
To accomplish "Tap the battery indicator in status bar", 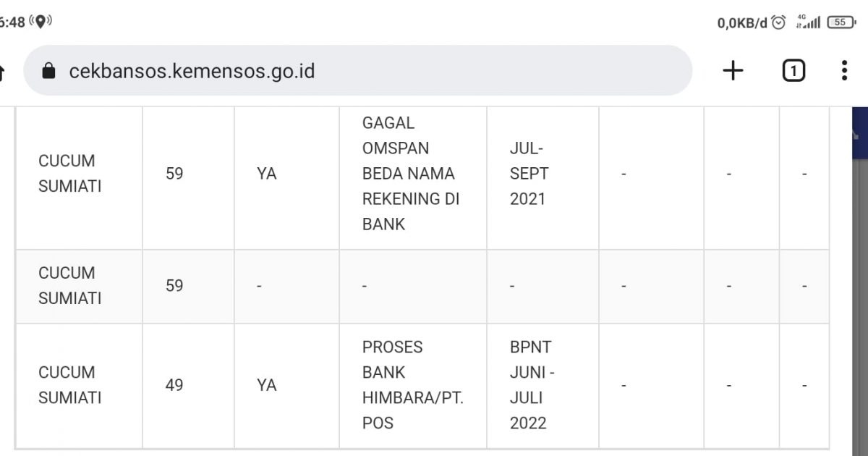I will [x=841, y=22].
